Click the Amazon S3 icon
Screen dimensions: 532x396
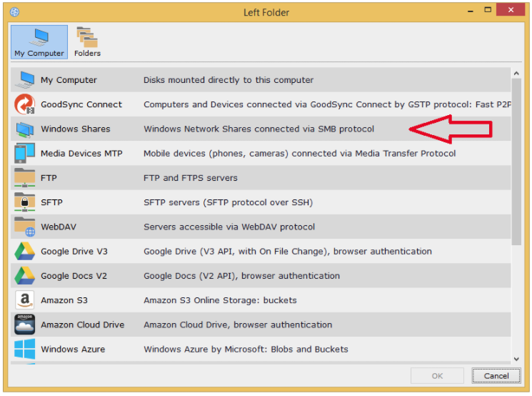(24, 300)
